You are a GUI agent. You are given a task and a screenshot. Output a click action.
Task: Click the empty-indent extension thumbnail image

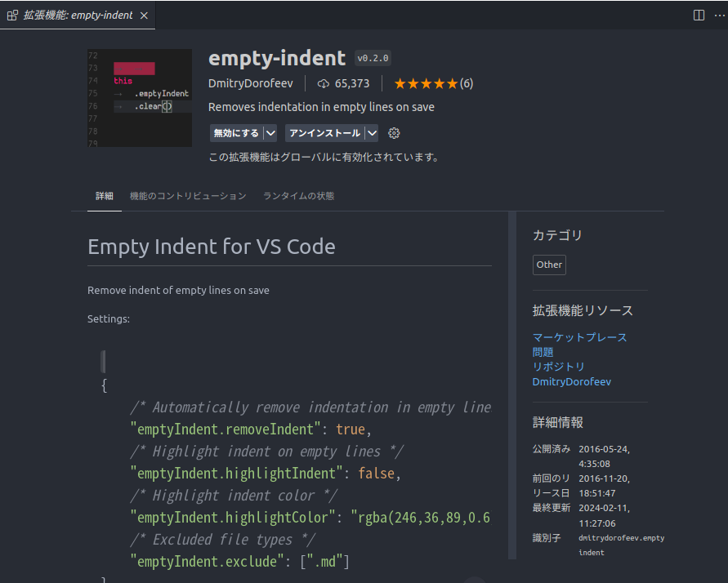pos(140,98)
